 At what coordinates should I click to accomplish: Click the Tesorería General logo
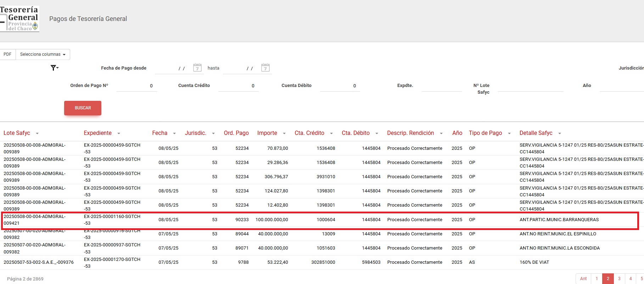point(19,18)
